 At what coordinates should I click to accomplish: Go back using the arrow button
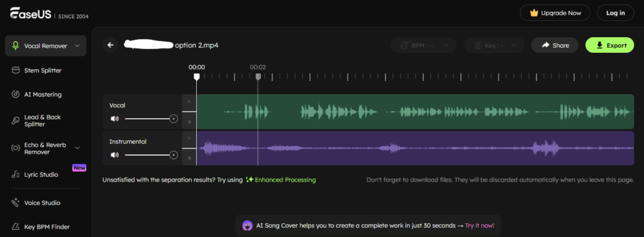point(111,45)
